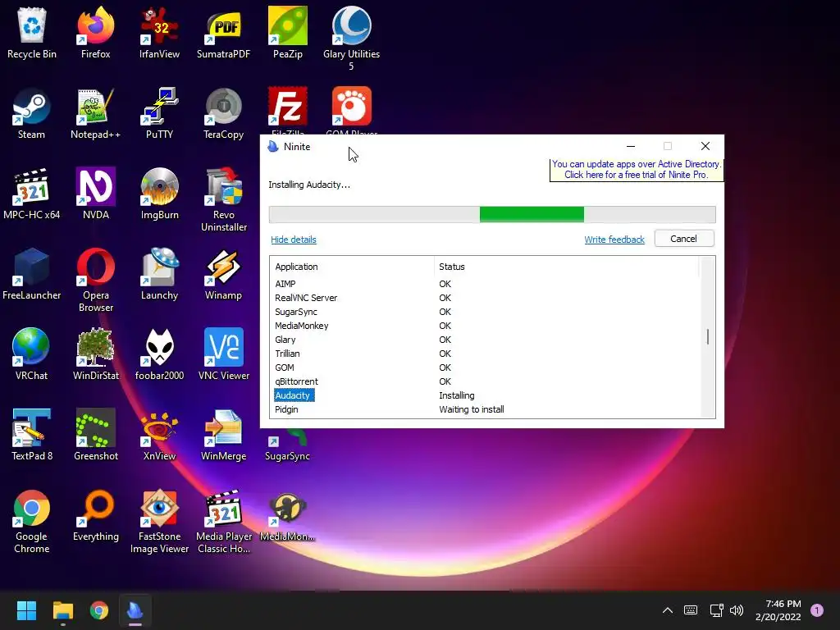
Task: Select the Pidgin application row
Action: pos(486,409)
